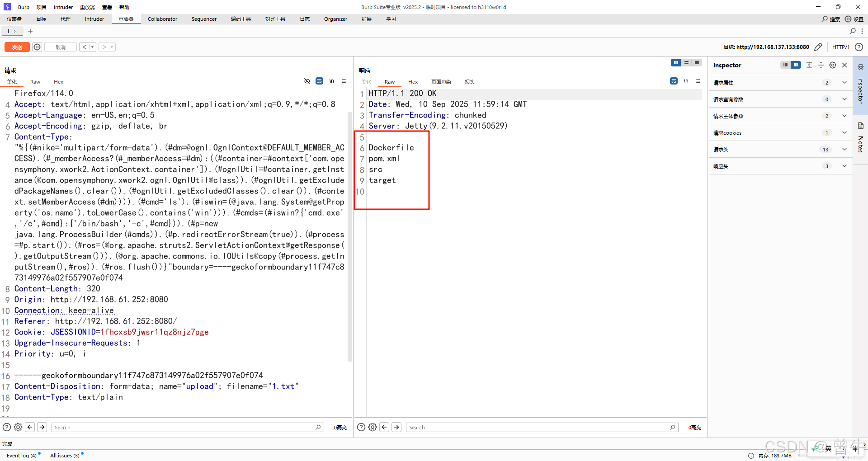Screen dimensions: 868x461
Task: Collapse all Inspector sections
Action: (x=821, y=65)
